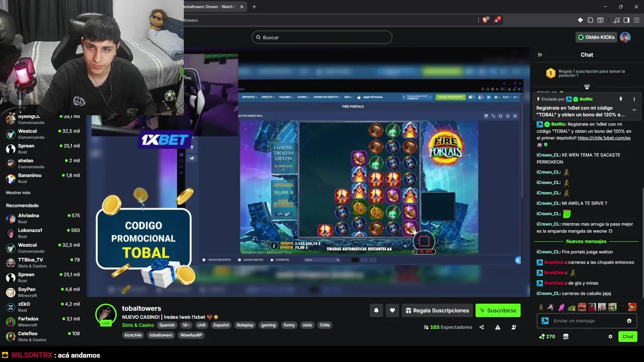Click the share stream icon
644x362 pixels.
coord(481,327)
